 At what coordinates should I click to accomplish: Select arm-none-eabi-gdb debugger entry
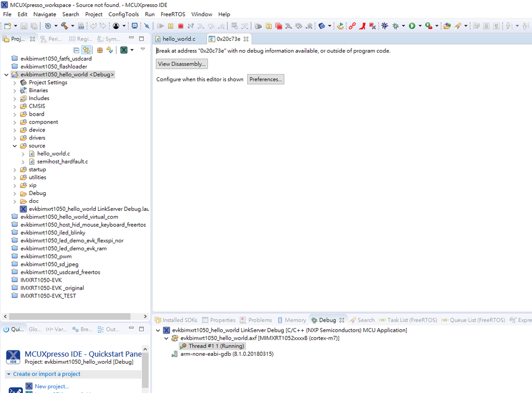click(x=223, y=354)
